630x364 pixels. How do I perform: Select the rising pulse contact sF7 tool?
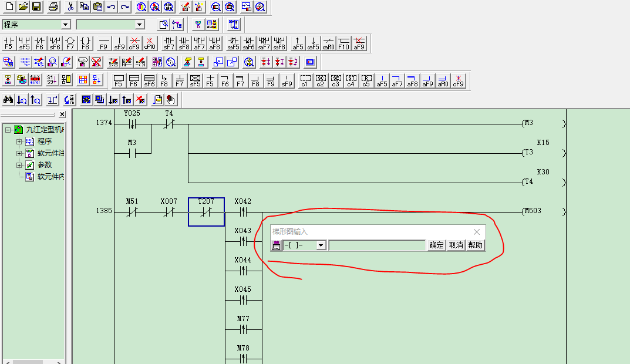click(169, 43)
